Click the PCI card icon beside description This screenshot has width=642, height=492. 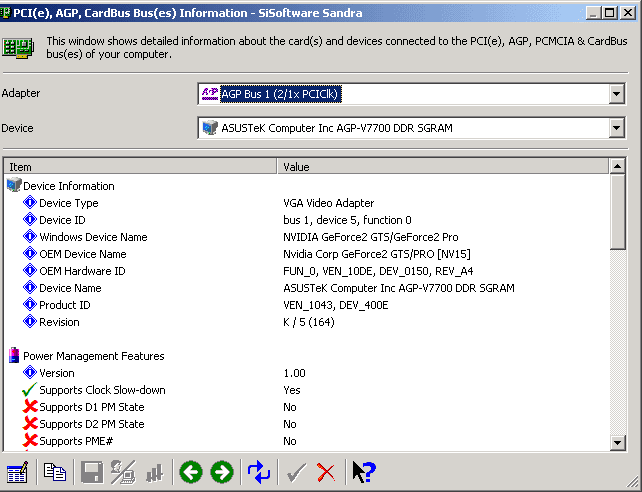(18, 48)
